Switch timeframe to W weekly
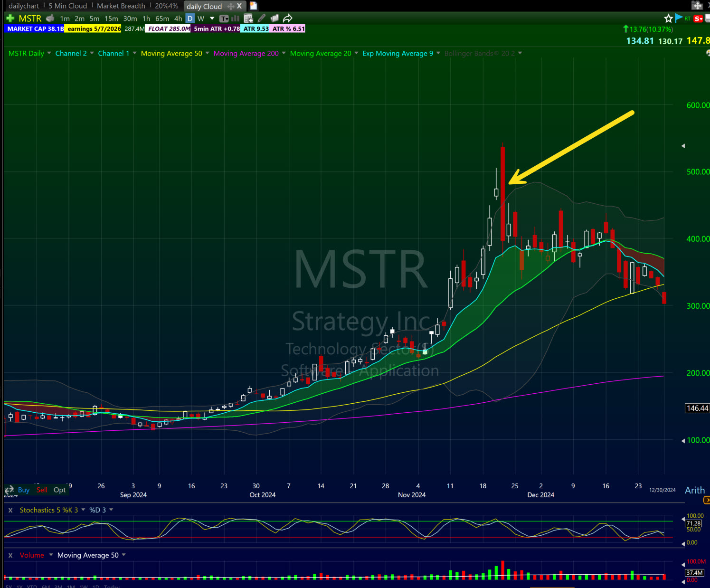The height and width of the screenshot is (588, 710). point(200,18)
